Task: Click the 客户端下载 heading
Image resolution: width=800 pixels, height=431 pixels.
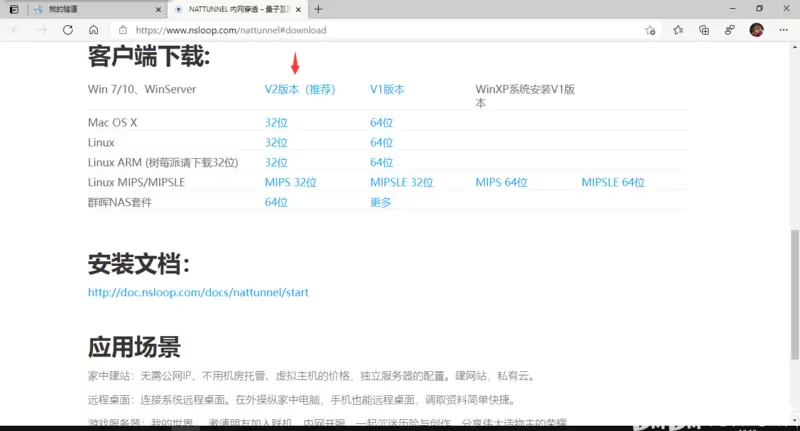Action: (x=149, y=56)
